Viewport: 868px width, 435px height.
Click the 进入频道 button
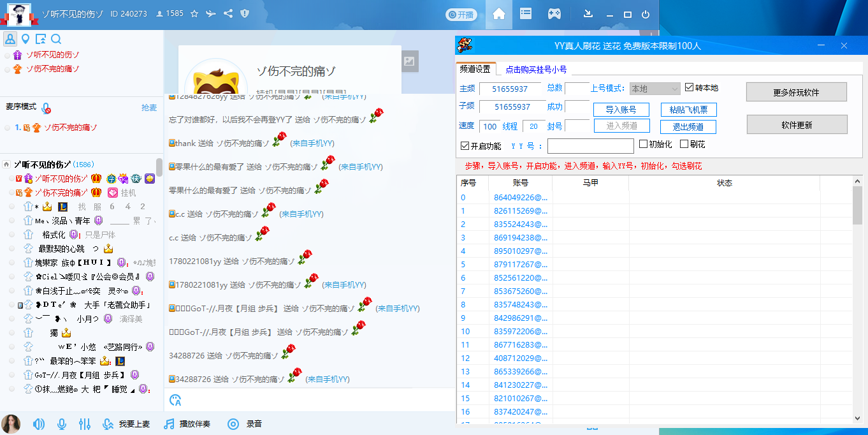621,126
